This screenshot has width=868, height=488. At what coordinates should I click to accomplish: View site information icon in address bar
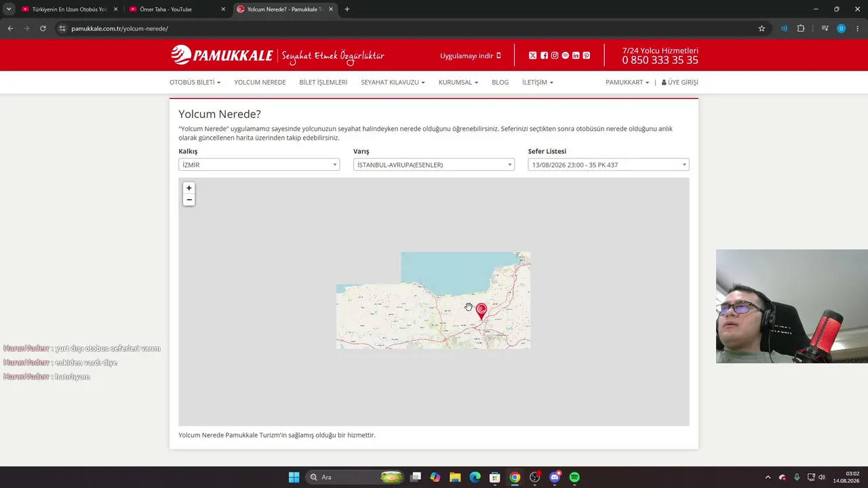point(62,28)
